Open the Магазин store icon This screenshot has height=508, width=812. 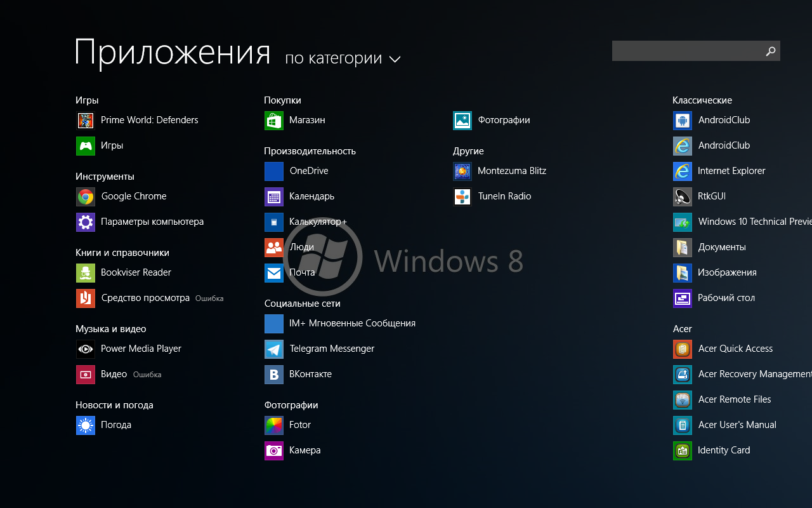click(x=274, y=121)
